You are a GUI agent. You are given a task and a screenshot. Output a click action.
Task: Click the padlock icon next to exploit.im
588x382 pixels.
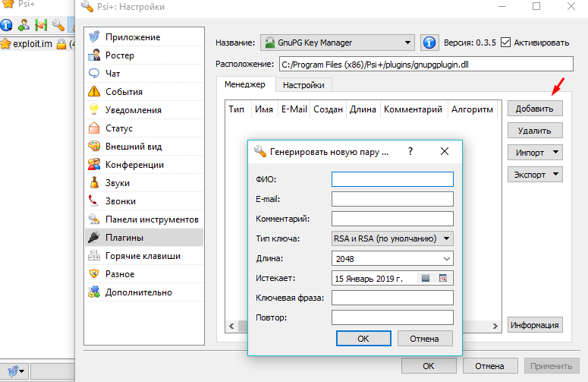[61, 44]
